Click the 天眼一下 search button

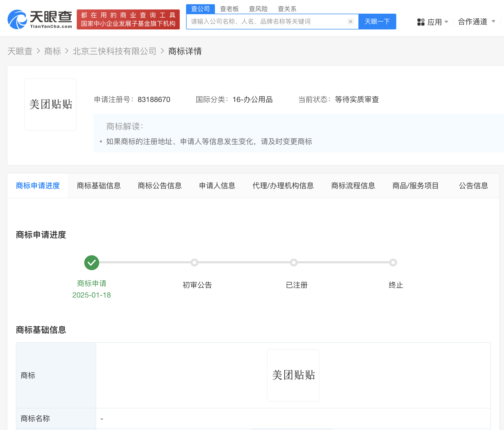click(377, 22)
